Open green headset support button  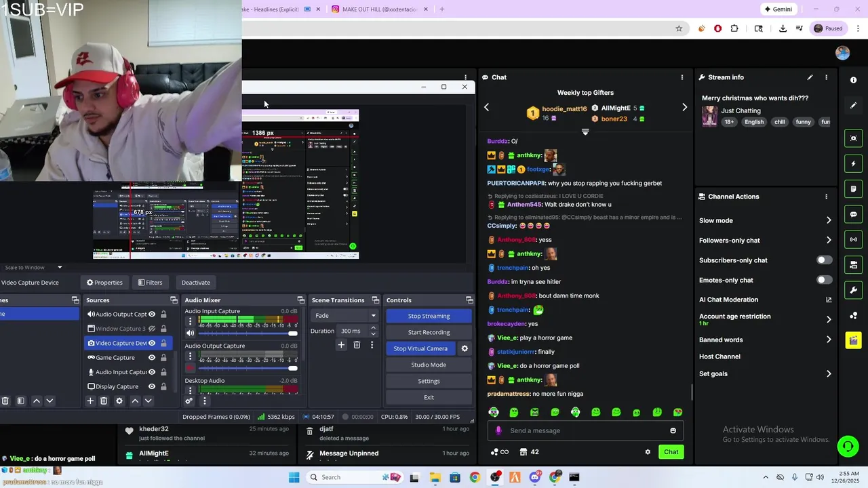(847, 446)
